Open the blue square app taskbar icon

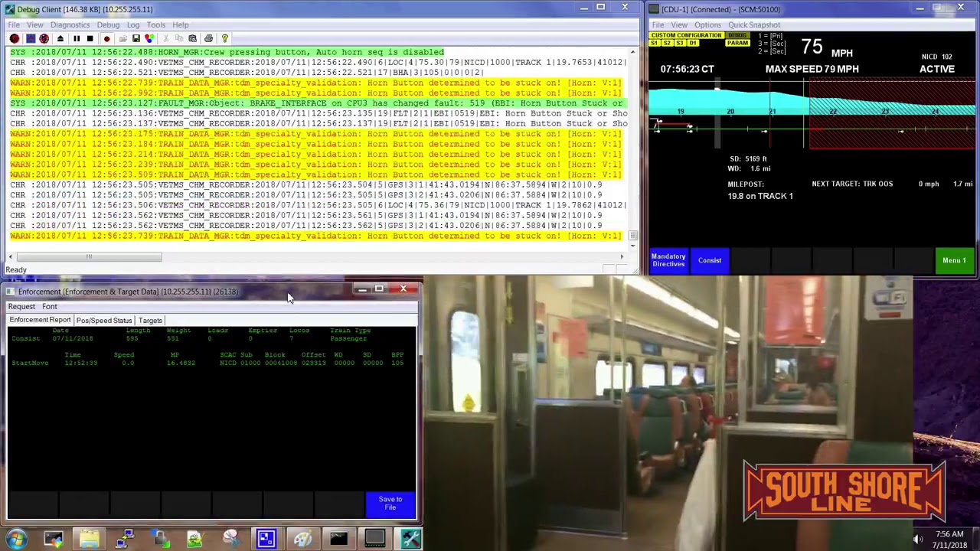coord(266,539)
